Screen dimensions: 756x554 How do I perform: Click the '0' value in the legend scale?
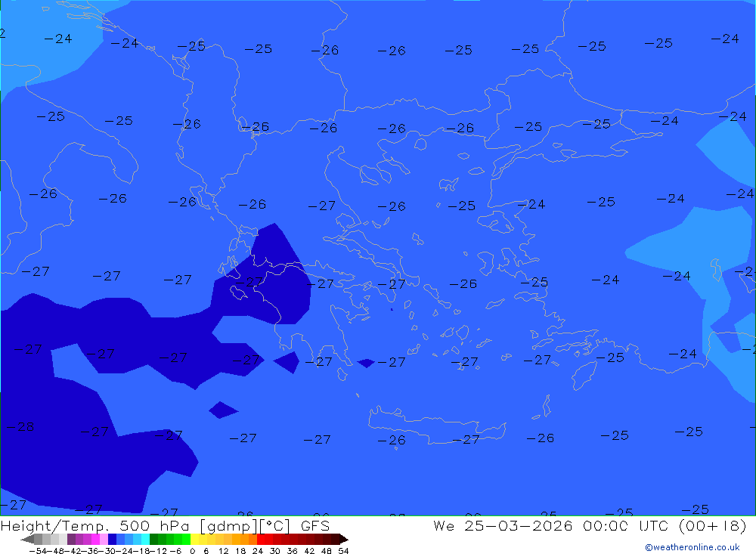[x=192, y=551]
